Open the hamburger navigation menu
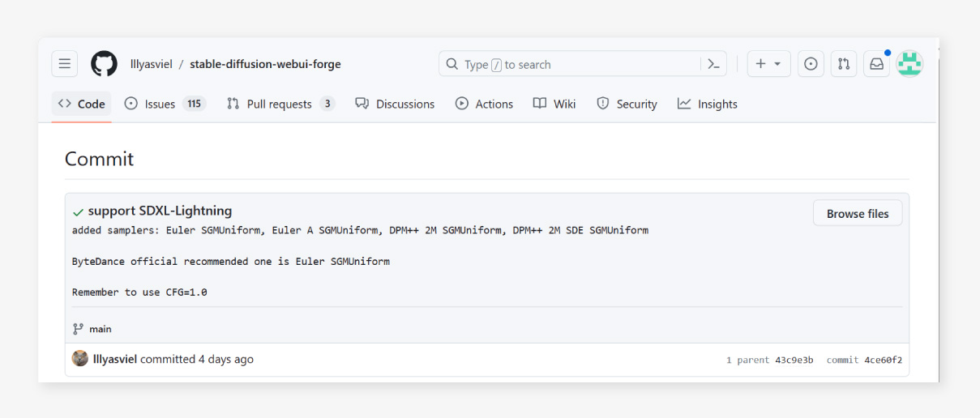Viewport: 980px width, 418px height. (65, 64)
